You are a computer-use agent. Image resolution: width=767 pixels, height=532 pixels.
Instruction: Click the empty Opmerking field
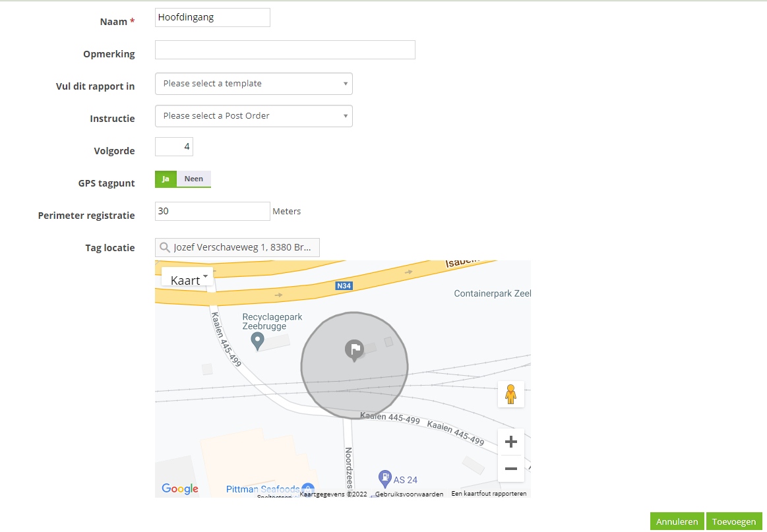(x=285, y=50)
